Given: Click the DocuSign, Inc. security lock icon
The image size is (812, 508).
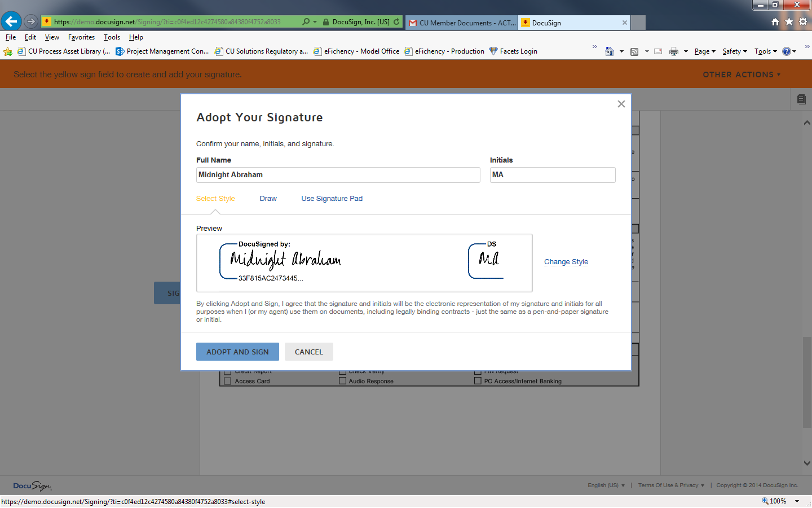Looking at the screenshot, I should pos(326,22).
